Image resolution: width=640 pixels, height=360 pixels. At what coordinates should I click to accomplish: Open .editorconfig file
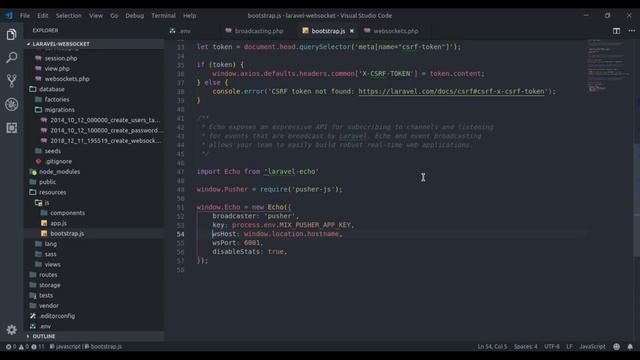coord(57,316)
